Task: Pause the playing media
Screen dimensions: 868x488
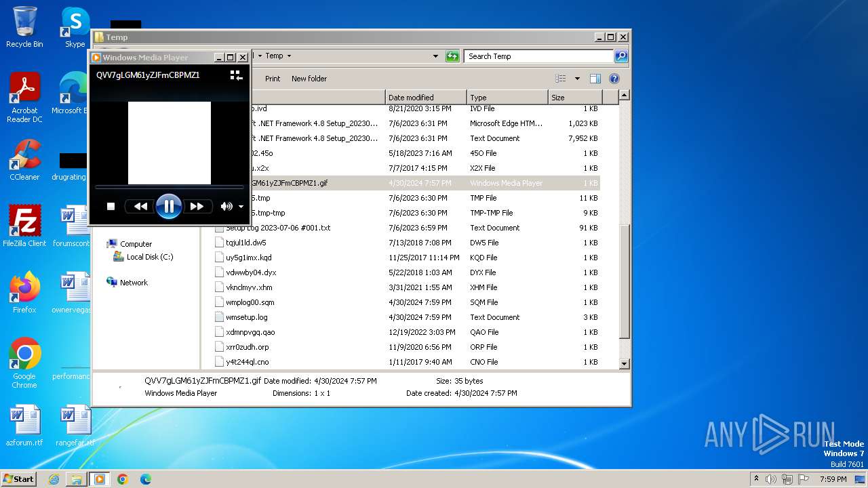Action: 169,206
